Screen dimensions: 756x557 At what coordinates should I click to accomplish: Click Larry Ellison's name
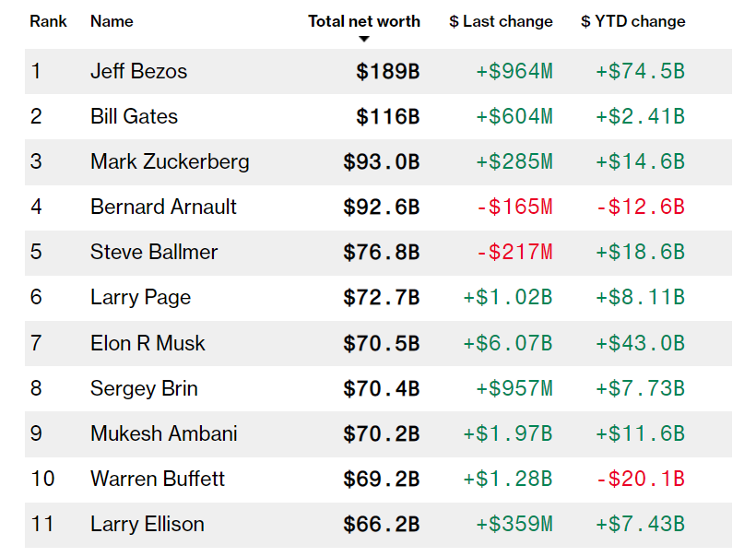[x=146, y=524]
